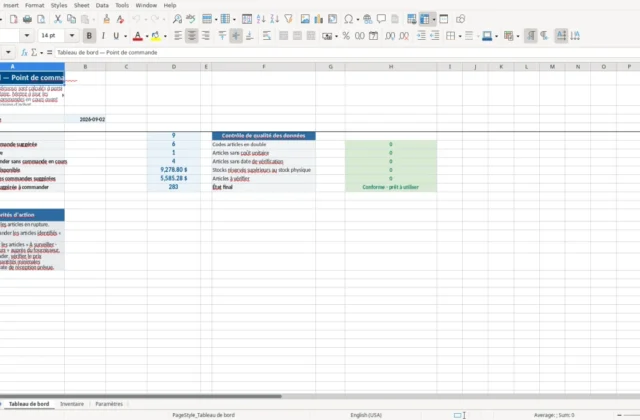Toggle Align Top
The width and height of the screenshot is (640, 420).
(x=222, y=36)
